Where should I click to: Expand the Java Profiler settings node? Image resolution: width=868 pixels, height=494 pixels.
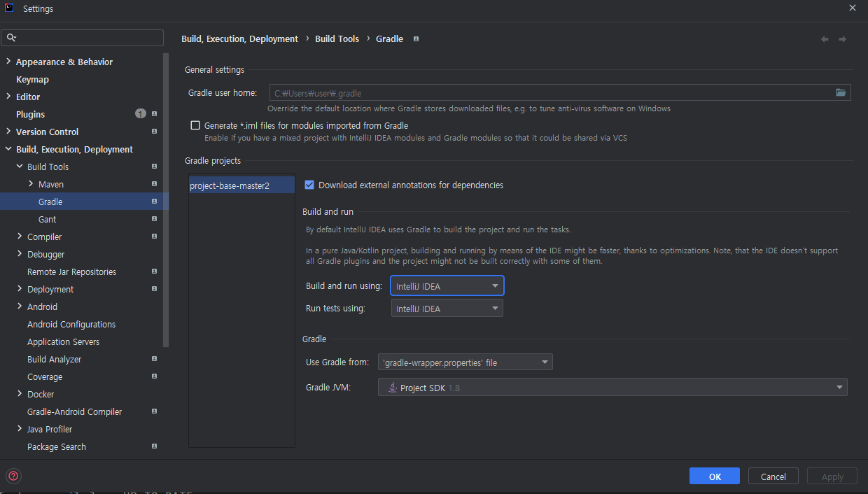20,429
